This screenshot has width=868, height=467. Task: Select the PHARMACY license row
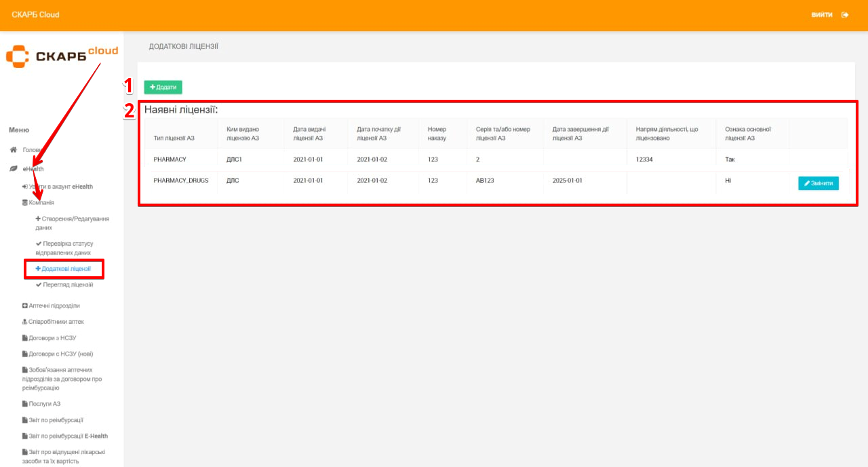tap(170, 160)
